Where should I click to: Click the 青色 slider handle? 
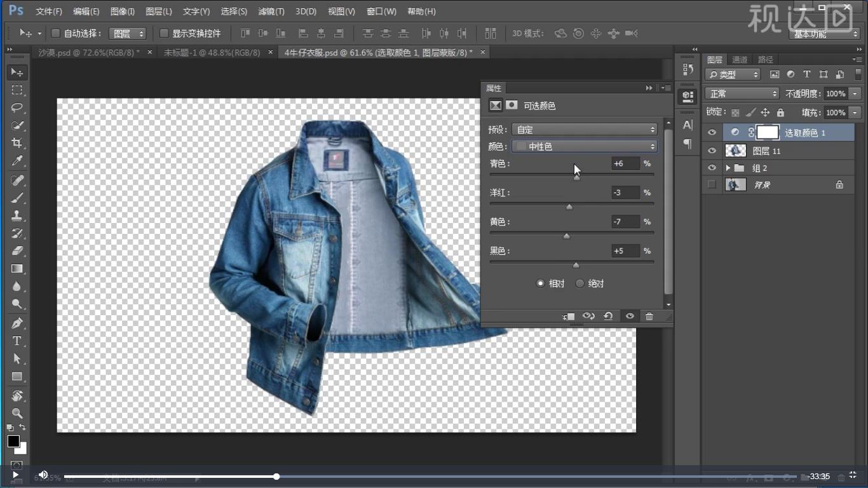coord(577,178)
